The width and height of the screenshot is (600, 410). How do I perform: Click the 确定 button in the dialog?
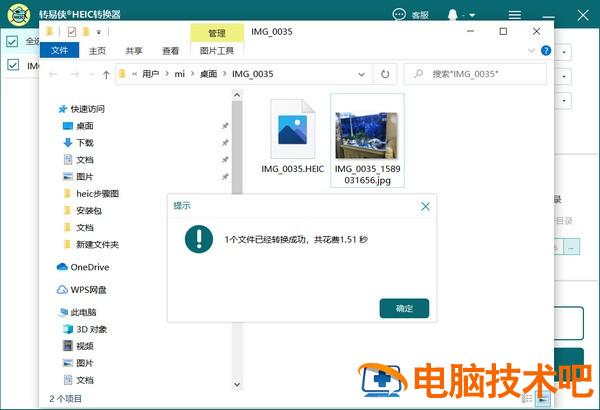404,308
